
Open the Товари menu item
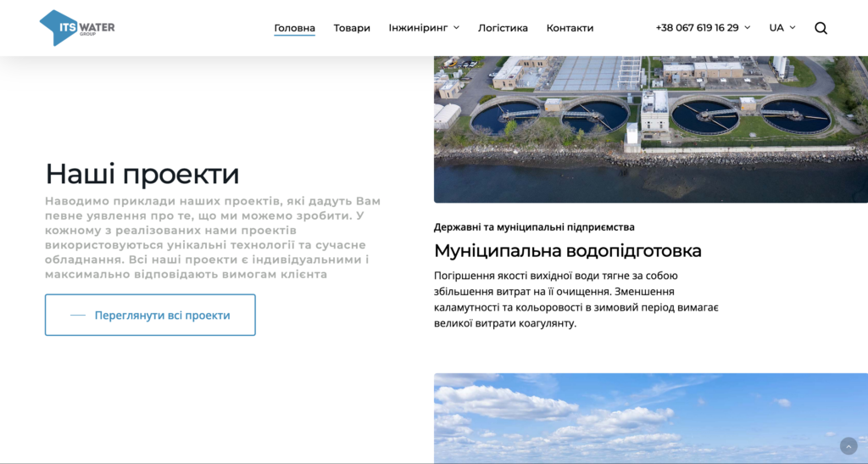click(352, 28)
